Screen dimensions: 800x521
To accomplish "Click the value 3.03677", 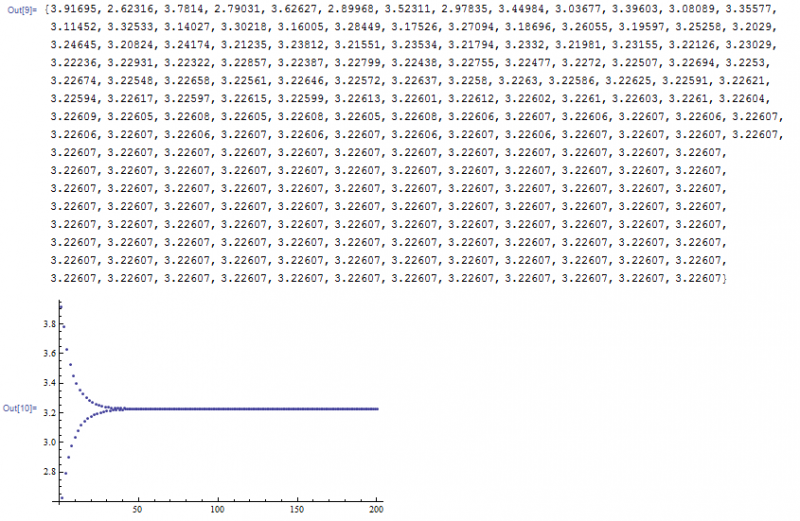I will pos(578,9).
